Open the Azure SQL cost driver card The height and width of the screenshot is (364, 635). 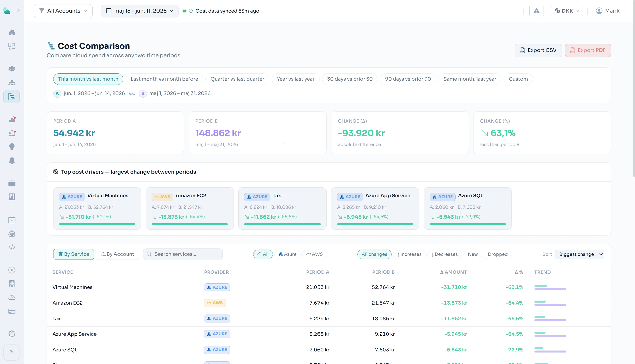click(468, 209)
